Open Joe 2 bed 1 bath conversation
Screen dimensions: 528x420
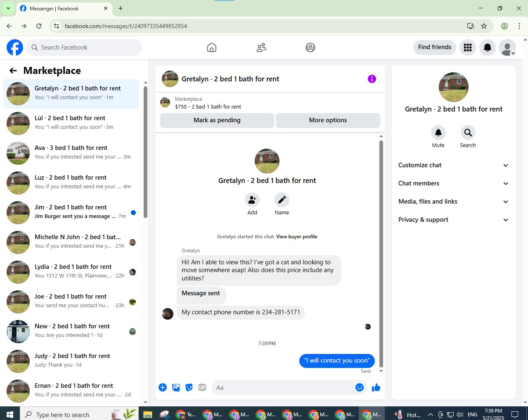71,302
